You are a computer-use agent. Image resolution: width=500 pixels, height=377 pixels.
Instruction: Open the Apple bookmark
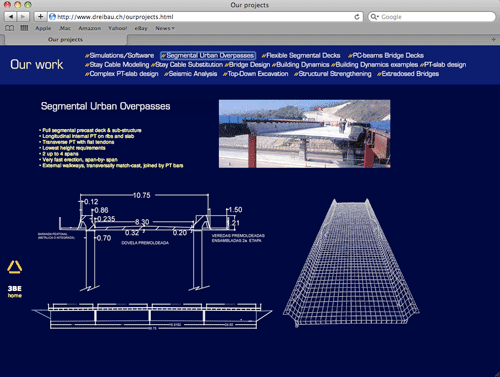pos(43,28)
